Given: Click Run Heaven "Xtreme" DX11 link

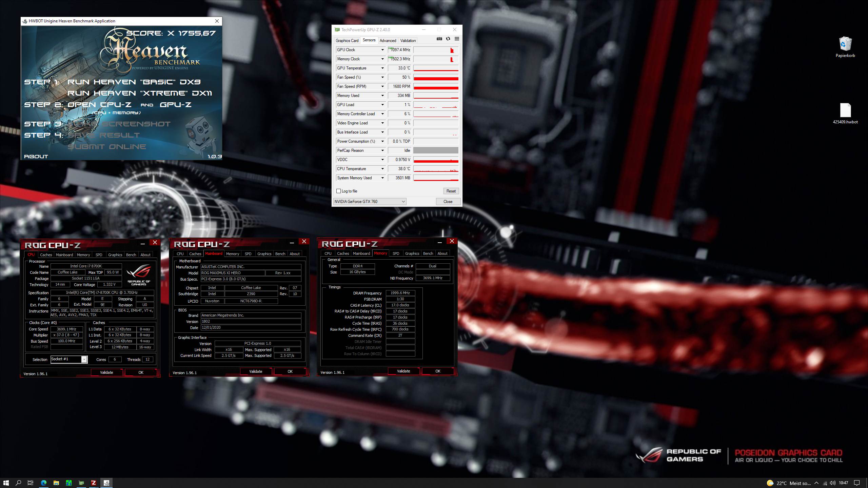Looking at the screenshot, I should click(140, 93).
